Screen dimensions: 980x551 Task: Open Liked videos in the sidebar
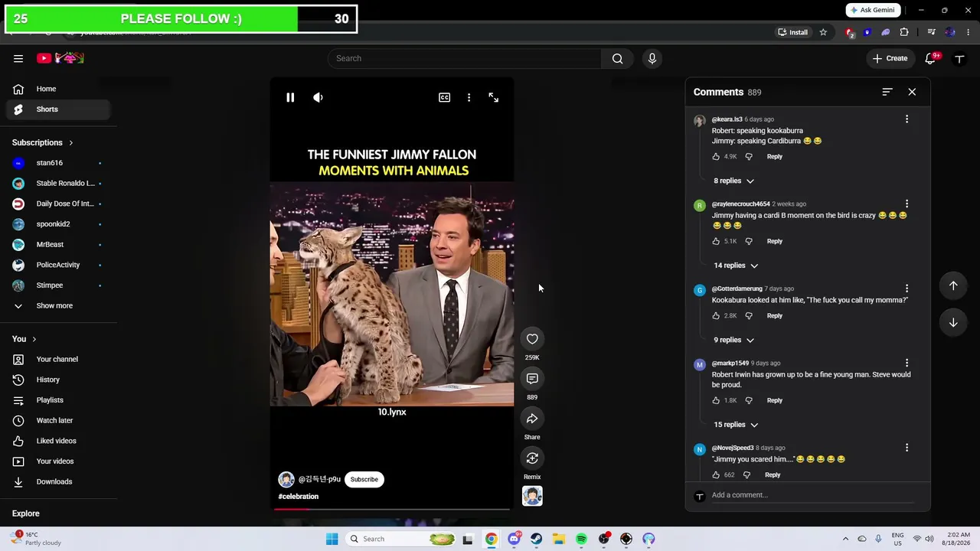(59, 441)
